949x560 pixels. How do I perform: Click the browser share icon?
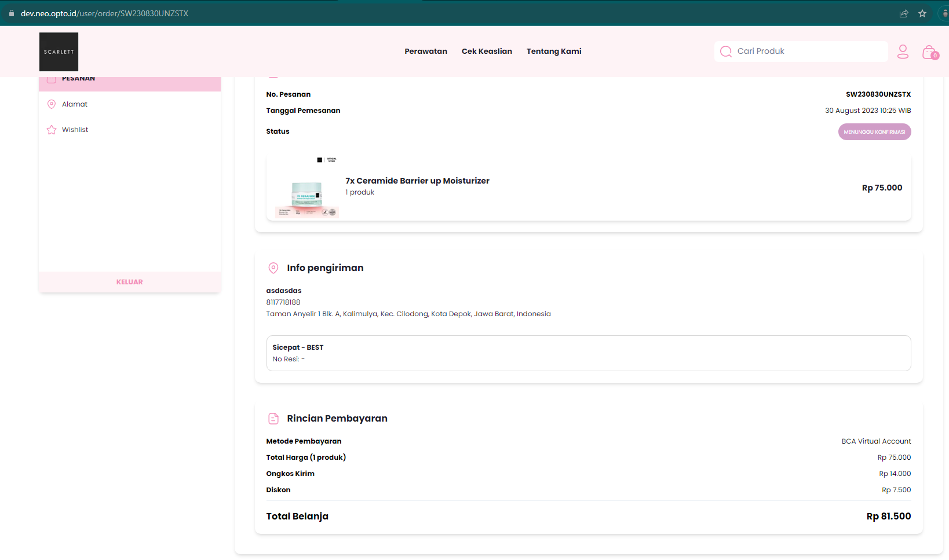click(x=904, y=13)
